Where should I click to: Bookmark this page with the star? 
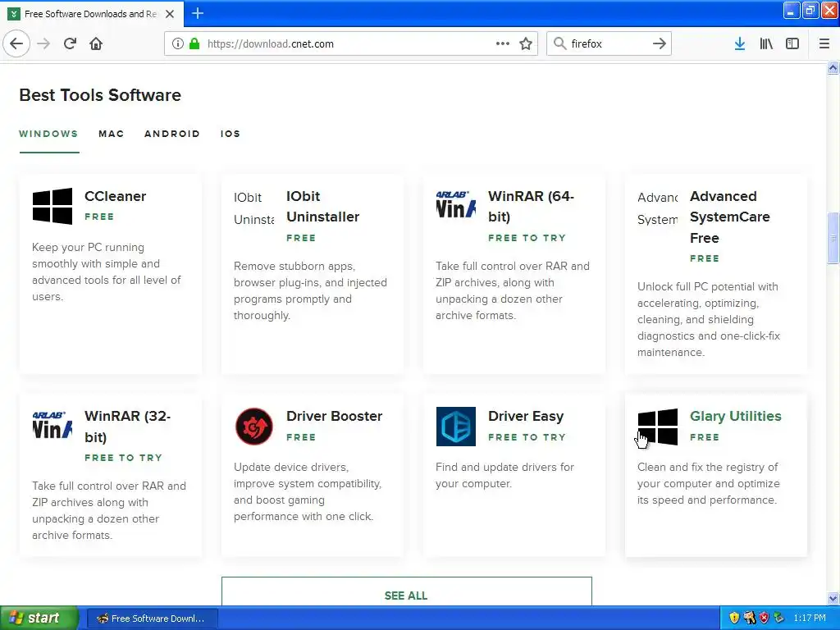tap(526, 43)
